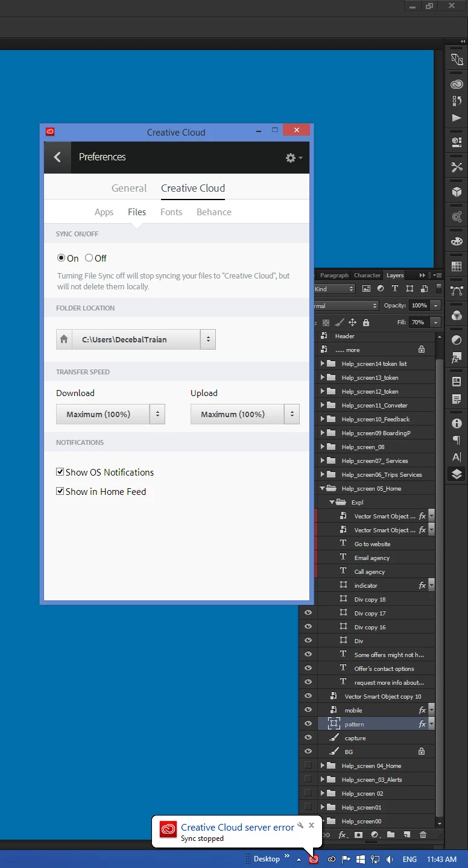Open the 3D cube panel icon
This screenshot has height=868, width=468.
[457, 192]
